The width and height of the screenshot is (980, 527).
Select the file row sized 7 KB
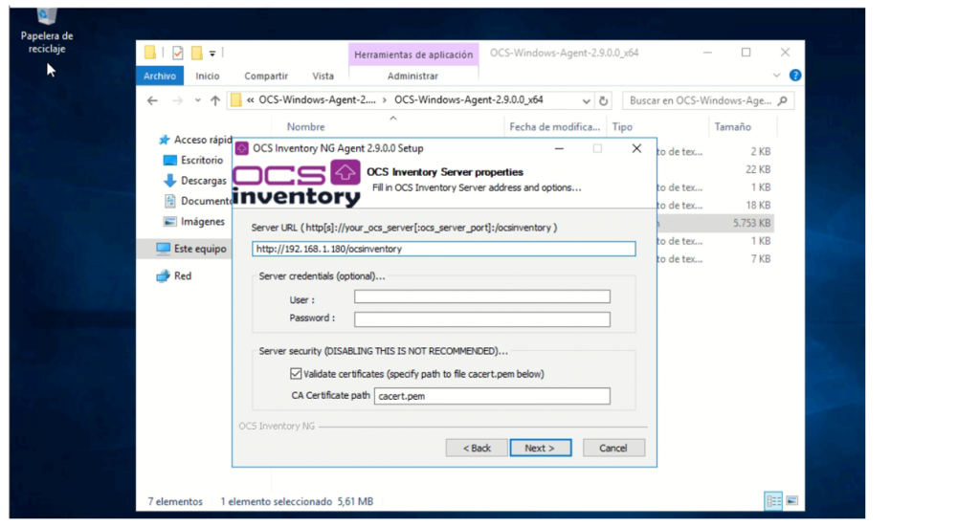[x=714, y=258]
